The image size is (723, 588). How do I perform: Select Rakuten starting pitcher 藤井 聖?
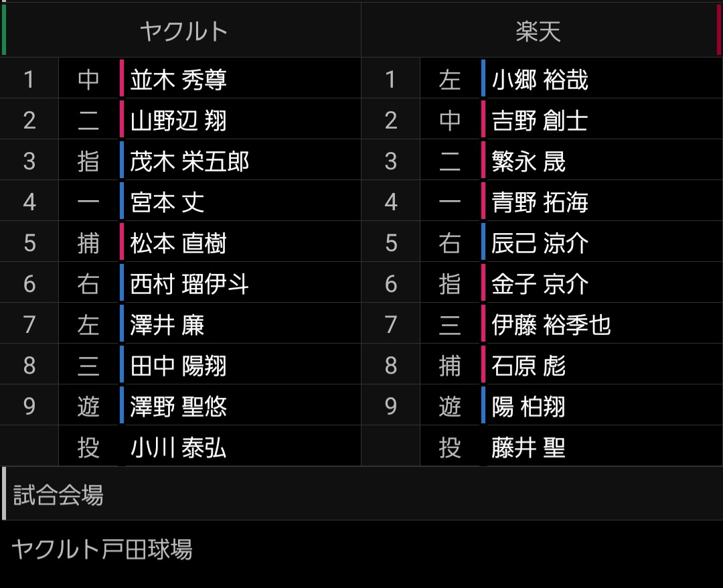pos(529,447)
